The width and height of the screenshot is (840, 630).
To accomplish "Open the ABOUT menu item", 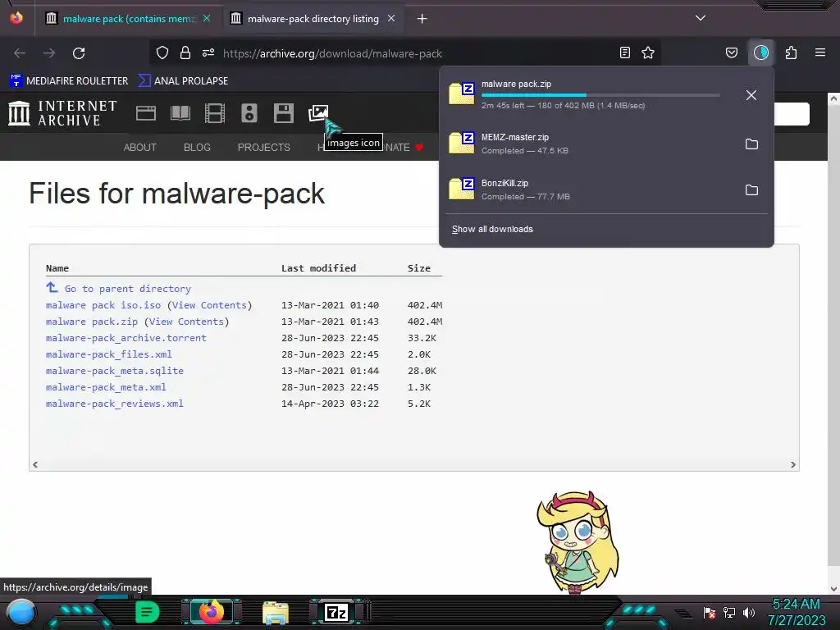I will pyautogui.click(x=139, y=147).
